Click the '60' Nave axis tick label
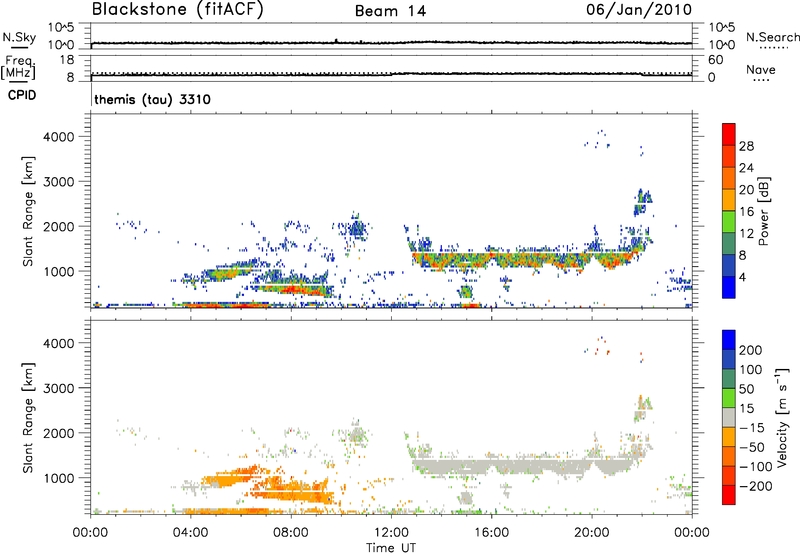The image size is (800, 554). click(x=716, y=60)
